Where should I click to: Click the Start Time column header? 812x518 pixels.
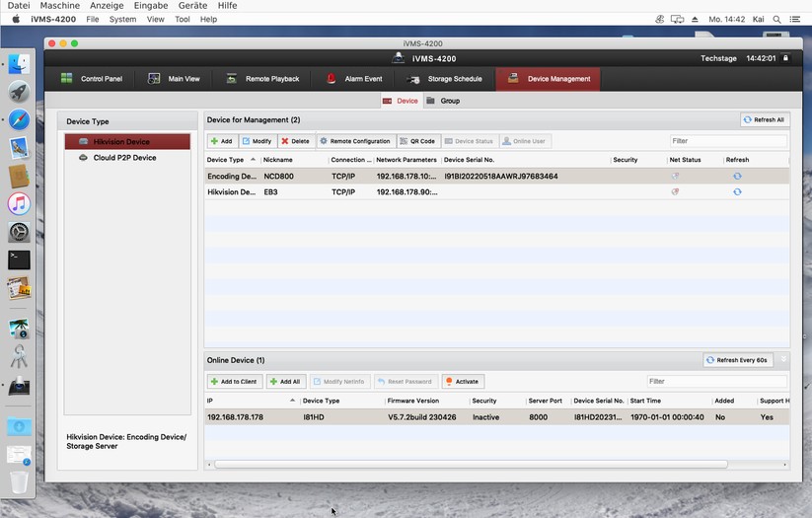click(669, 401)
